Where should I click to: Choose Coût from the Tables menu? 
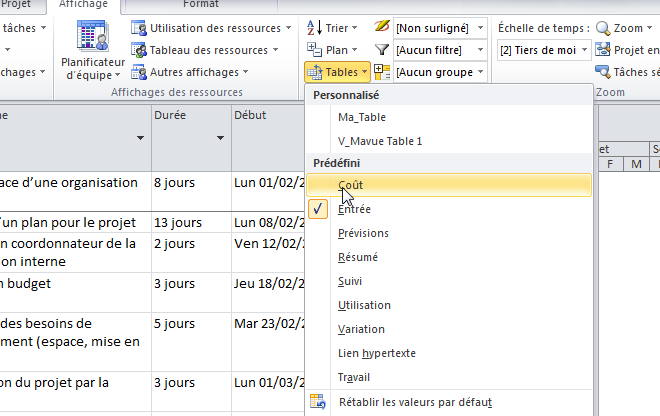(350, 185)
